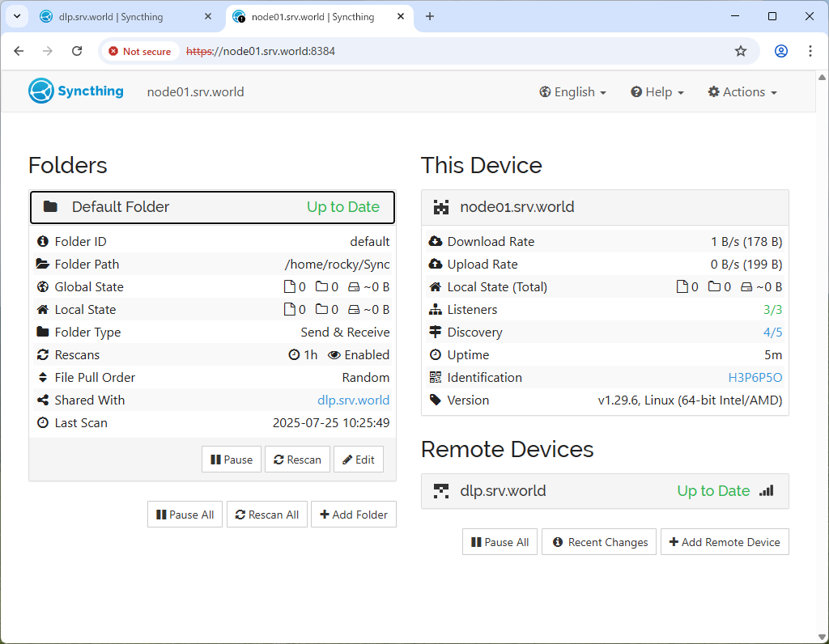Pause All folders
Image resolution: width=829 pixels, height=644 pixels.
pyautogui.click(x=185, y=515)
